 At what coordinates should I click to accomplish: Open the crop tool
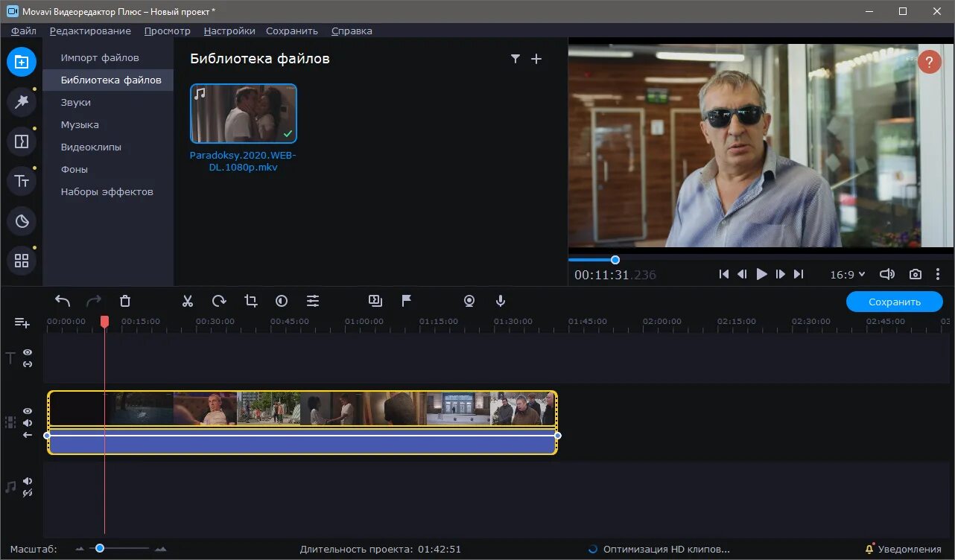(x=250, y=301)
